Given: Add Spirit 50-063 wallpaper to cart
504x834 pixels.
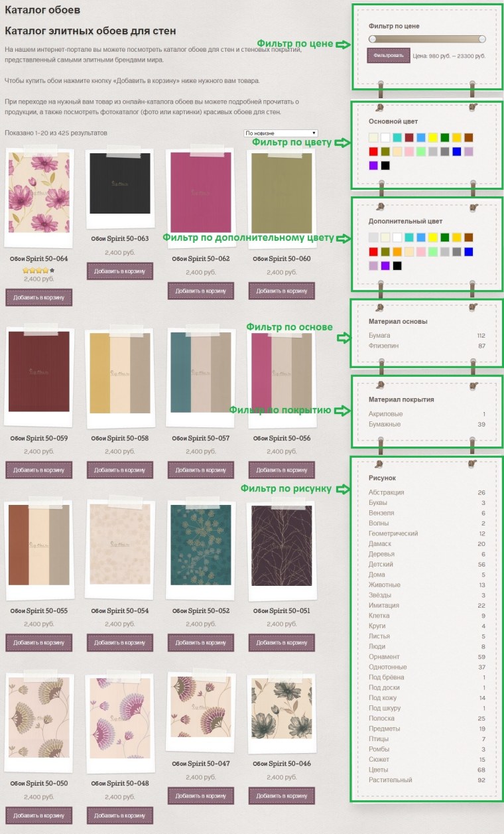Looking at the screenshot, I should coord(119,271).
